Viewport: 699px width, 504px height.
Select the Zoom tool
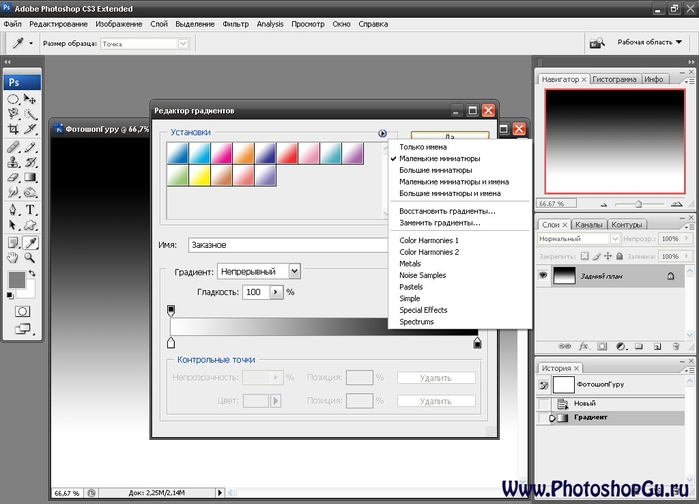click(30, 258)
